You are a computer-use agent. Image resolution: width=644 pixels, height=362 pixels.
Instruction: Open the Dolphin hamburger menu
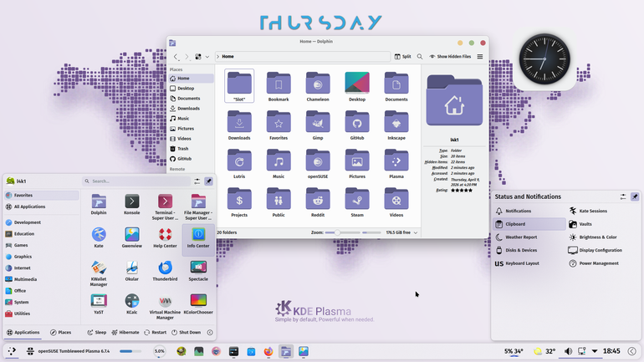[480, 57]
